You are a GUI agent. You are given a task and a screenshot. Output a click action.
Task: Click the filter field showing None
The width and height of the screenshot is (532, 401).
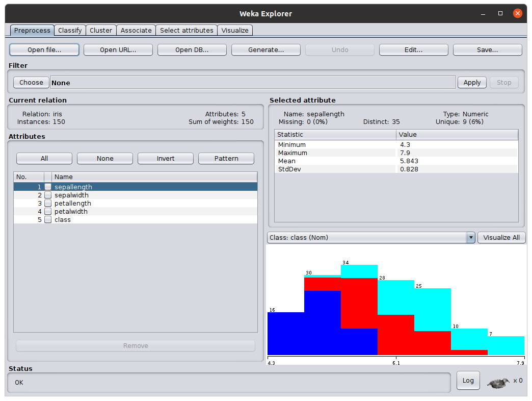pos(253,83)
